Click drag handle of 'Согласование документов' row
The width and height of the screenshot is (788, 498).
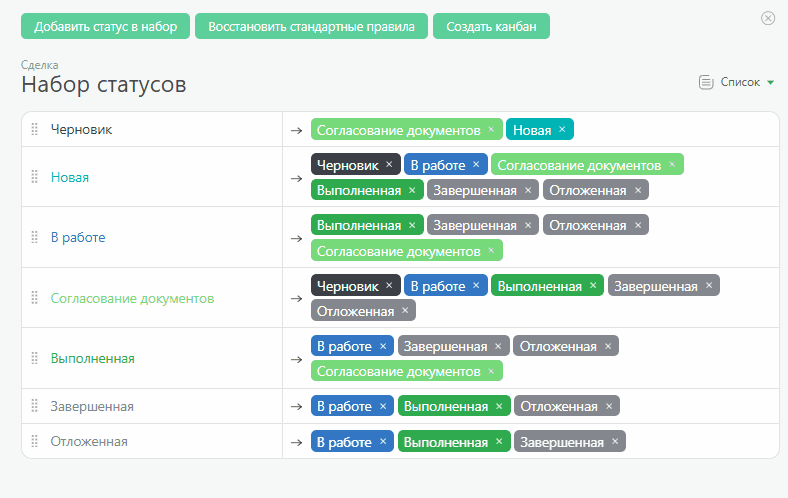click(35, 298)
